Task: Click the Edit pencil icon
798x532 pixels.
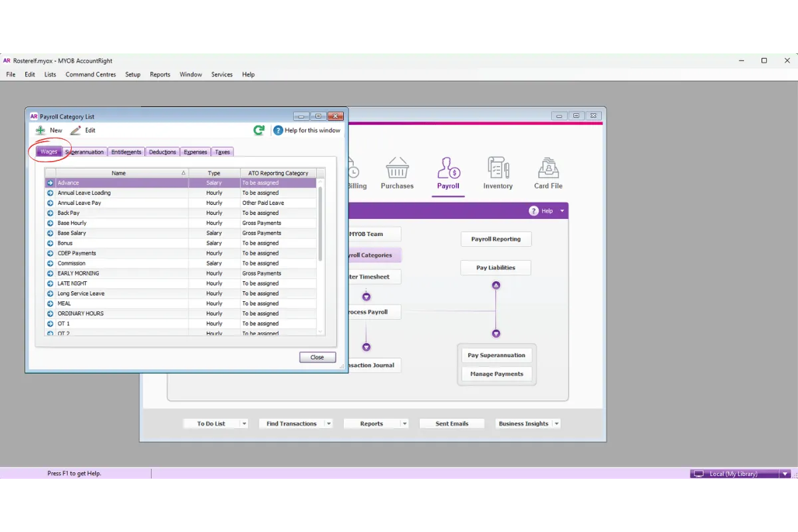Action: pos(76,130)
